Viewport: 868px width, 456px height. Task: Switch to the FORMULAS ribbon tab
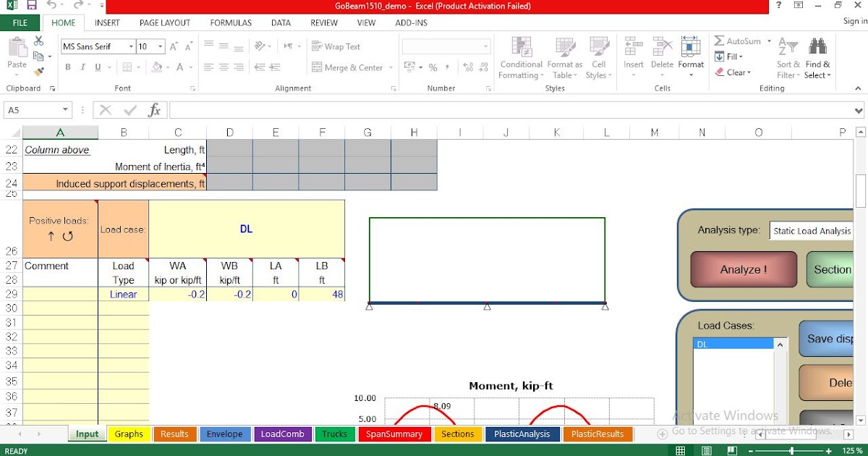point(230,22)
